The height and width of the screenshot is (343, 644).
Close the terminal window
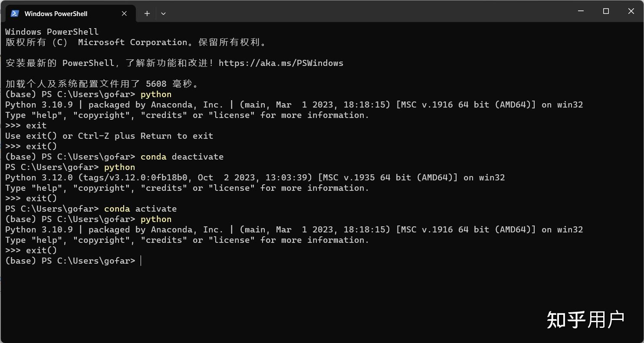[x=631, y=11]
